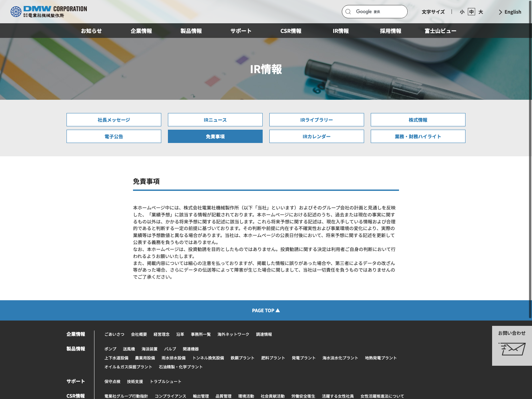This screenshot has width=532, height=399.
Task: Click the English language arrow link
Action: click(510, 12)
